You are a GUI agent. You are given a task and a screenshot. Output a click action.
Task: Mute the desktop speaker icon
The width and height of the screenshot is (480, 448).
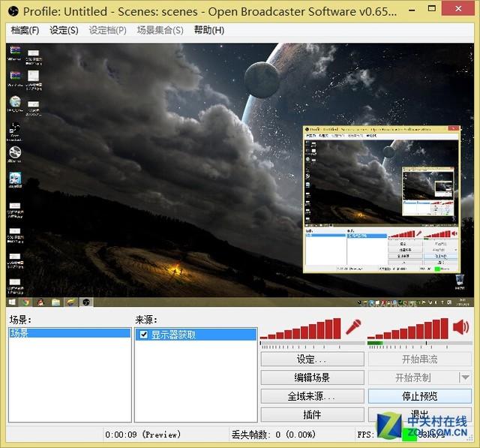coord(460,327)
